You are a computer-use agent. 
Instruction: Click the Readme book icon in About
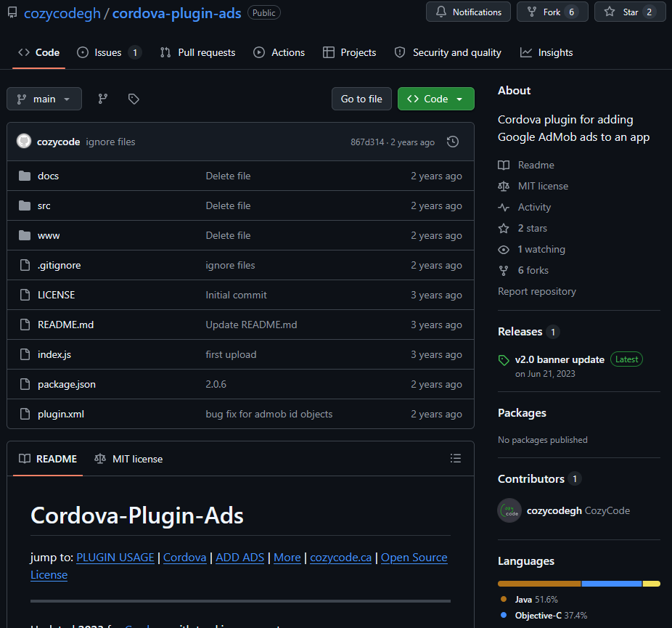[504, 165]
